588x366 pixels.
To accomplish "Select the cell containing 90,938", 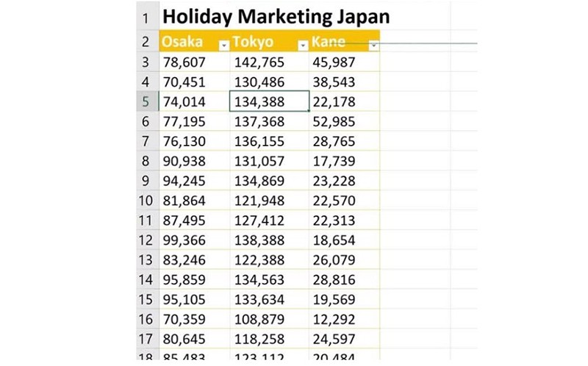I will [194, 161].
